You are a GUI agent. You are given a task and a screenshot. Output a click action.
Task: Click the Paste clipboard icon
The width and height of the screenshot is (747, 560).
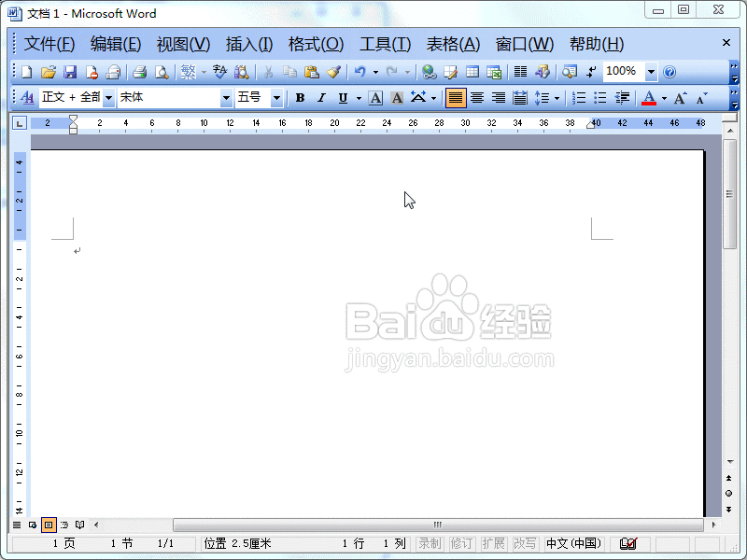(x=312, y=72)
